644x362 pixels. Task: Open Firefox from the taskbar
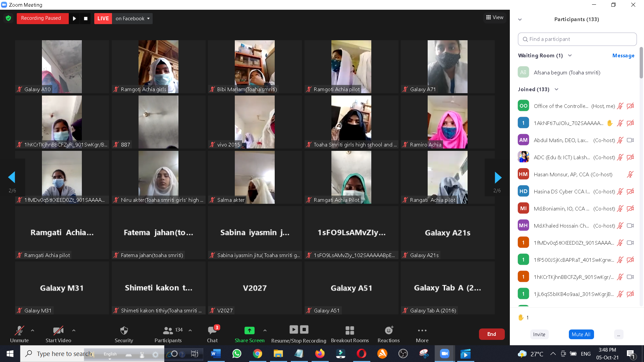click(320, 354)
